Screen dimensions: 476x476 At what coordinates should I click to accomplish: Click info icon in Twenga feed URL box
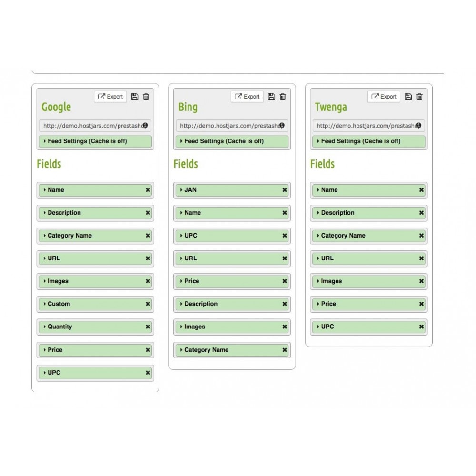pos(418,125)
